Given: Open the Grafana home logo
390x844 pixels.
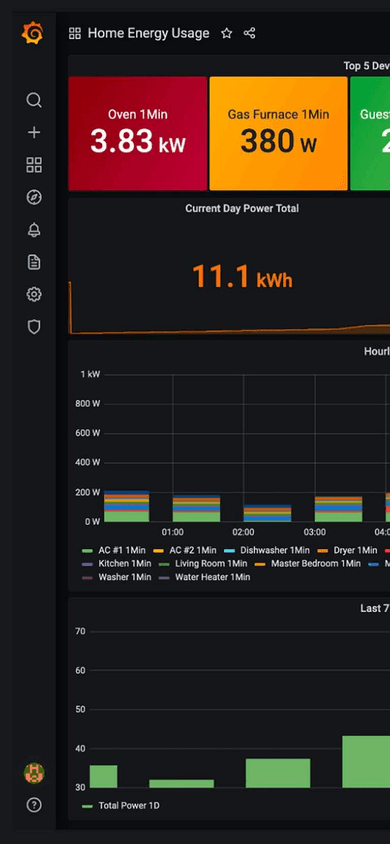Looking at the screenshot, I should point(32,33).
